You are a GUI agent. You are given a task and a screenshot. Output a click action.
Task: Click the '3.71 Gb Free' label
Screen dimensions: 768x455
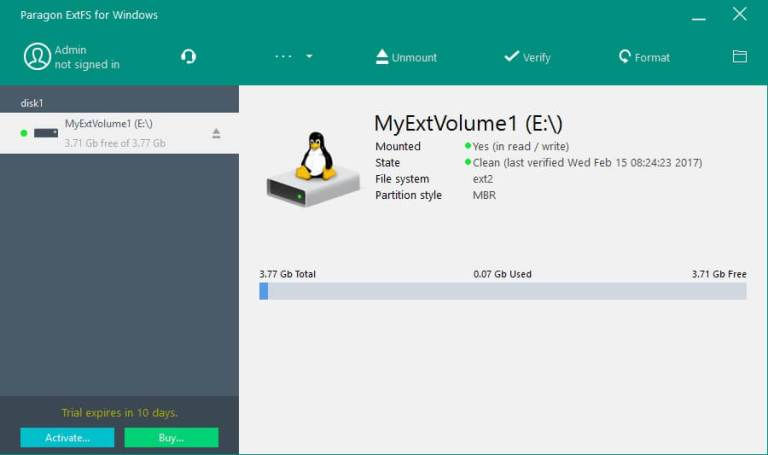[x=719, y=274]
